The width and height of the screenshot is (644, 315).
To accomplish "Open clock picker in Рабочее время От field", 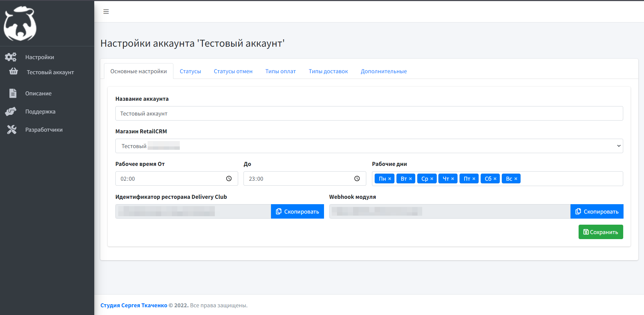I will point(229,179).
